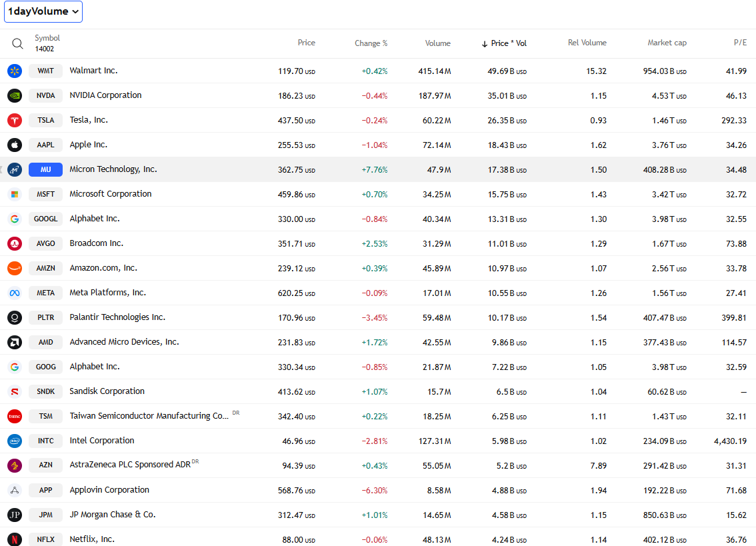Click Tesla's 437.50 USD price

click(x=297, y=121)
